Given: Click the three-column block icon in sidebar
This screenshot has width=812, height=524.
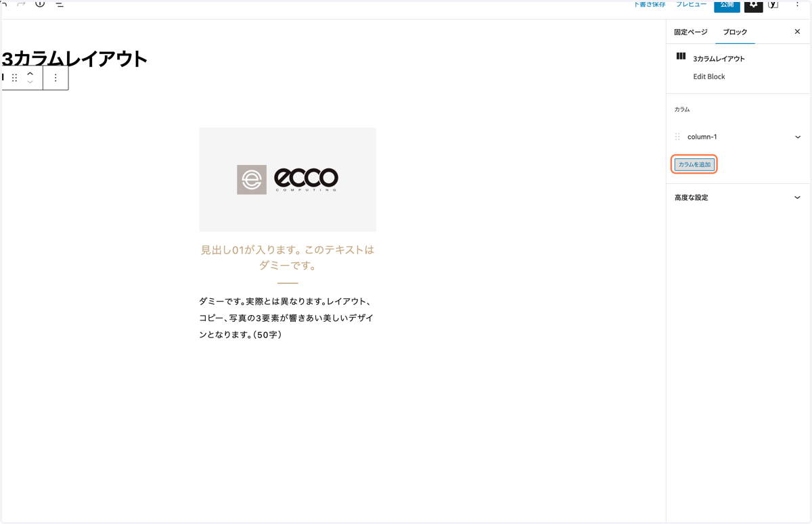Looking at the screenshot, I should [681, 57].
